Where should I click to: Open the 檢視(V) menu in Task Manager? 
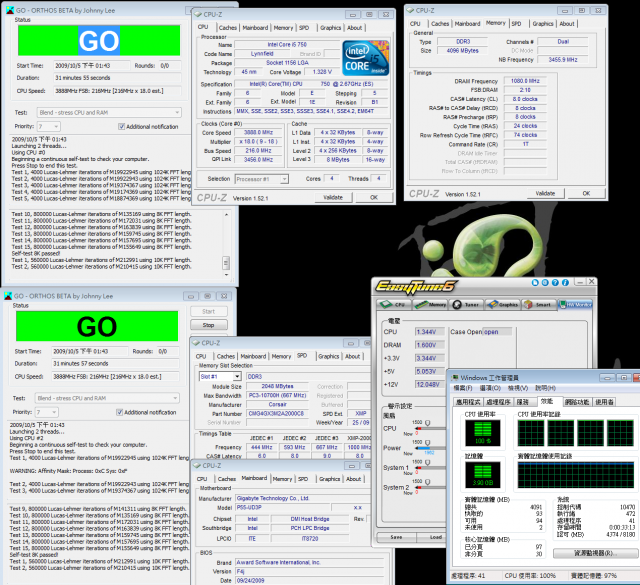[518, 388]
